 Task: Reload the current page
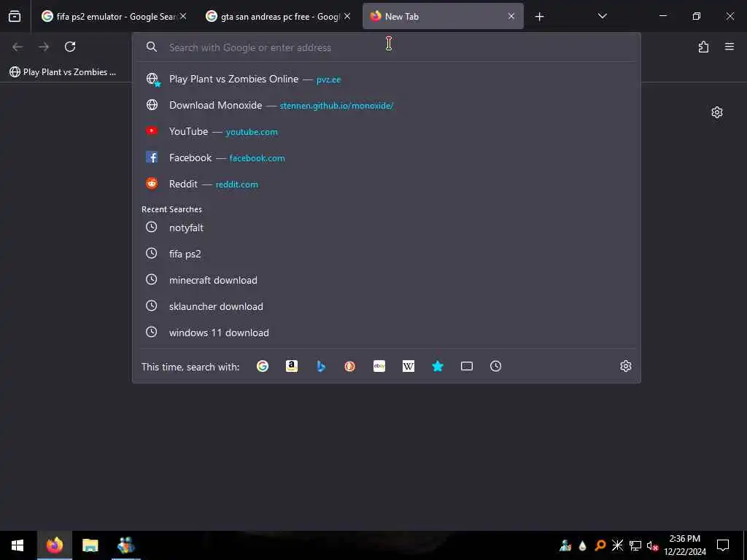tap(70, 47)
